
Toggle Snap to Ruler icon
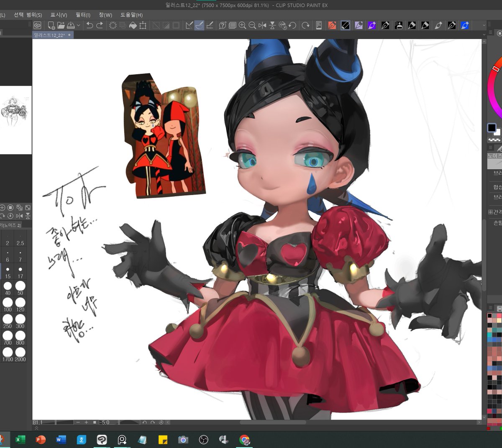(189, 25)
